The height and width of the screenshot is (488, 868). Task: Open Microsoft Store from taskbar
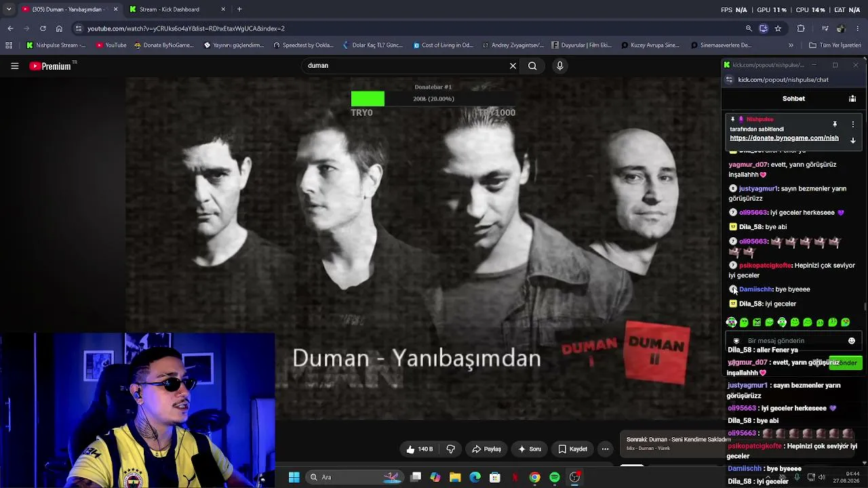(495, 477)
